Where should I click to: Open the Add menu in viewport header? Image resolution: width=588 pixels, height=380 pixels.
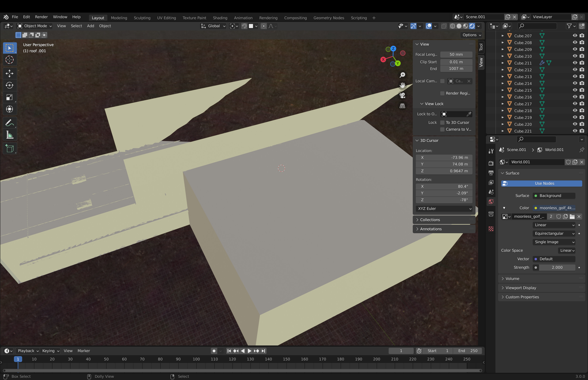click(90, 26)
